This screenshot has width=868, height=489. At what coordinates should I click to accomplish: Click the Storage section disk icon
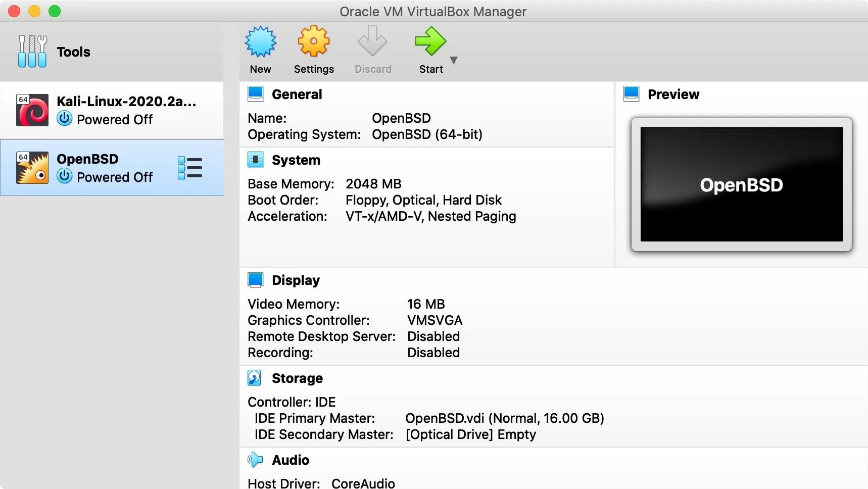255,378
